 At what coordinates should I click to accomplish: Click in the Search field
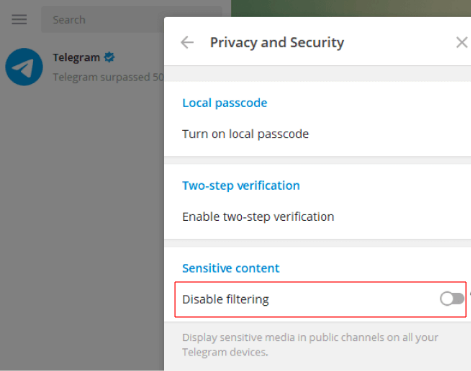(103, 20)
